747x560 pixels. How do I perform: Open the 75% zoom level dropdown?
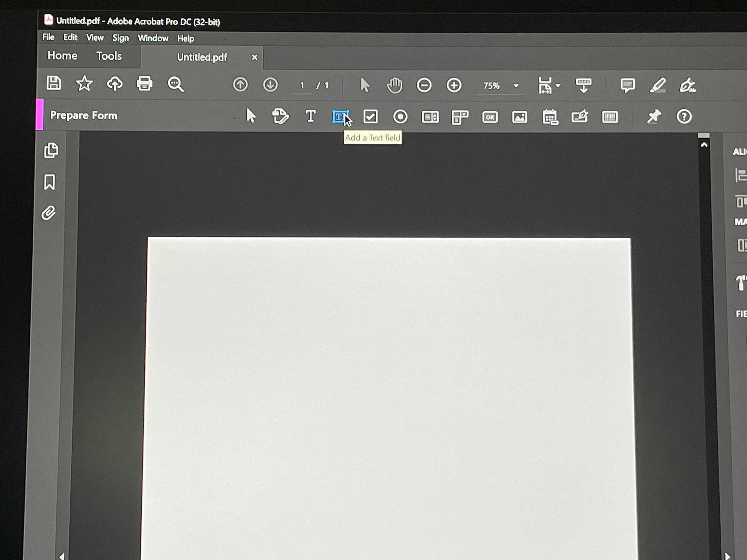pyautogui.click(x=516, y=86)
